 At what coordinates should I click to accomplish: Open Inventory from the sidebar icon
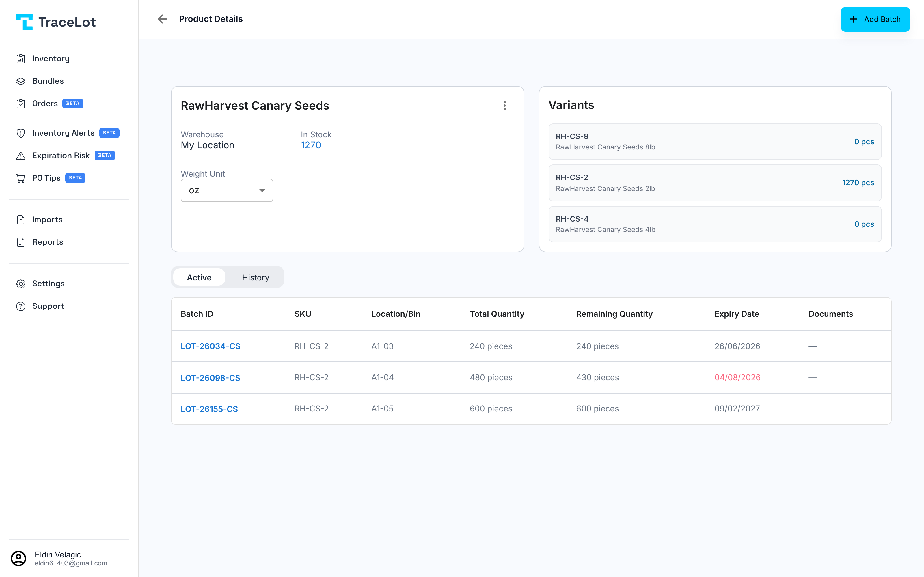pyautogui.click(x=21, y=59)
